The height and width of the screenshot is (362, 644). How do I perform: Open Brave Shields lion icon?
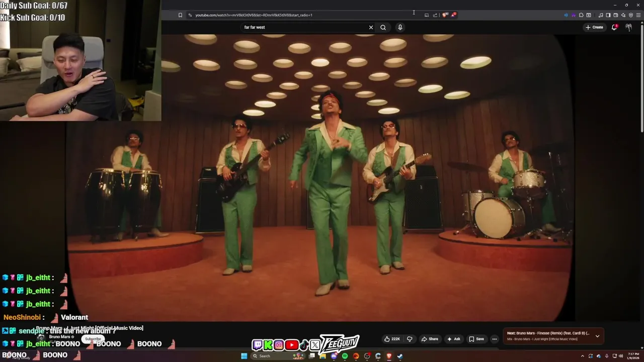445,15
